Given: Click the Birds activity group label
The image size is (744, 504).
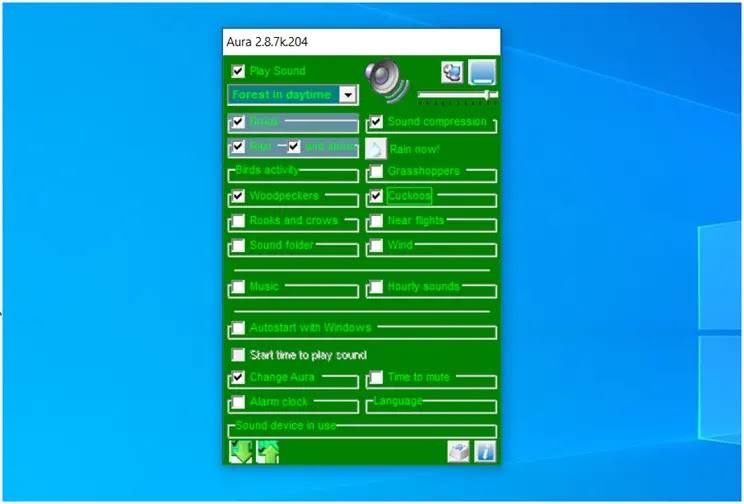Looking at the screenshot, I should (267, 170).
